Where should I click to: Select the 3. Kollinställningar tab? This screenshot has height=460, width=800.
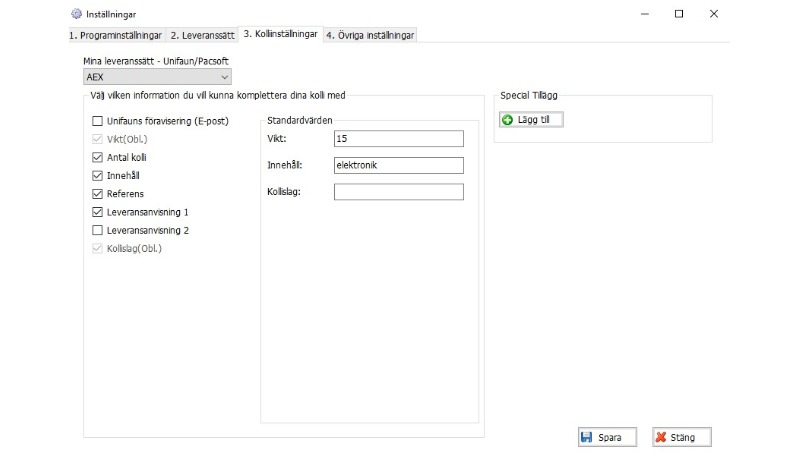coord(280,34)
